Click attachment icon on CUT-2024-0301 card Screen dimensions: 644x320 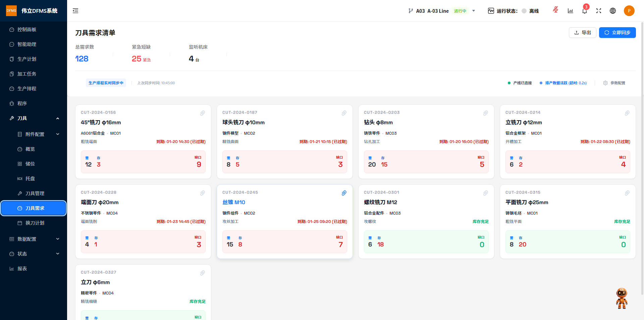tap(486, 193)
